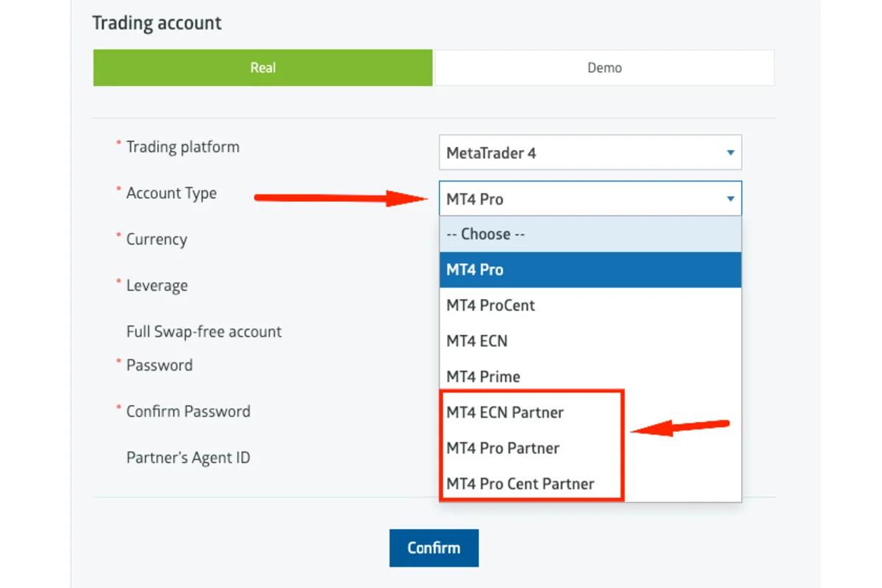Image resolution: width=882 pixels, height=588 pixels.
Task: Select the '-- Choose --' option
Action: [x=590, y=234]
